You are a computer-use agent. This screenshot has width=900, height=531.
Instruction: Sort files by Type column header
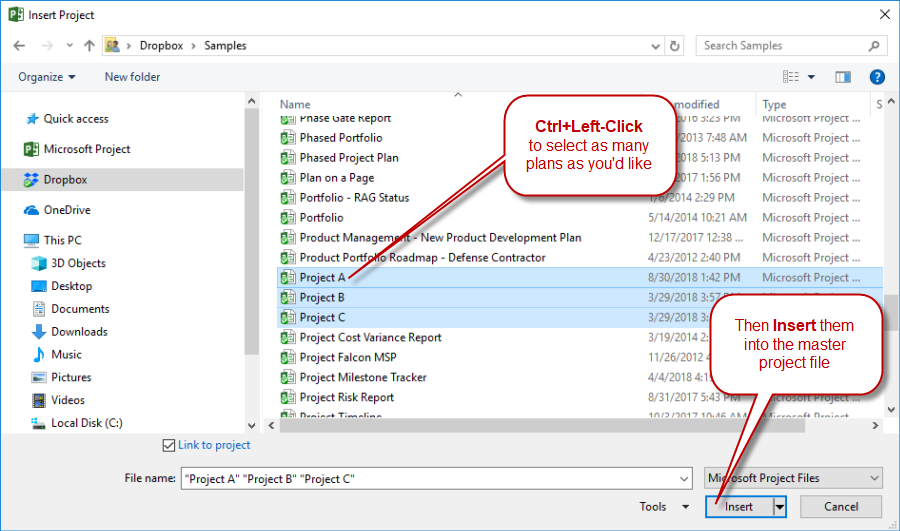[x=774, y=104]
